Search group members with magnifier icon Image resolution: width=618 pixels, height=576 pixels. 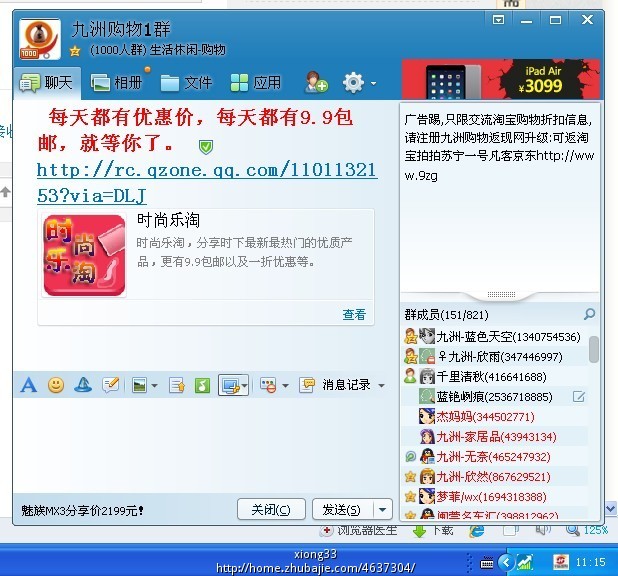[589, 314]
